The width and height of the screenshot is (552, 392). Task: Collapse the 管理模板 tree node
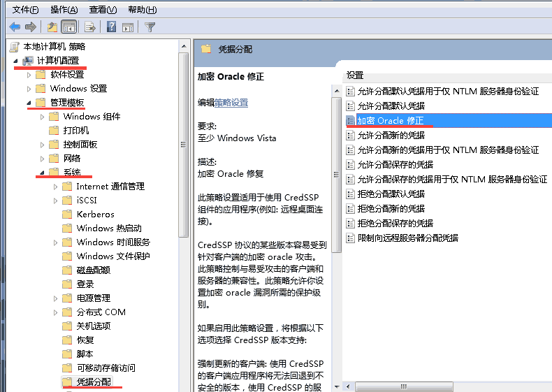click(29, 103)
